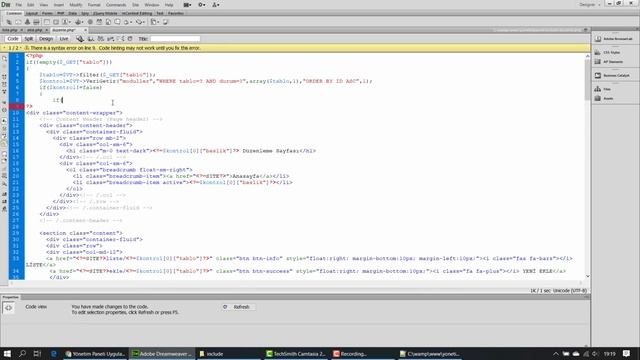Open the Media insert dropdown
The width and height of the screenshot is (640, 360).
tap(79, 22)
